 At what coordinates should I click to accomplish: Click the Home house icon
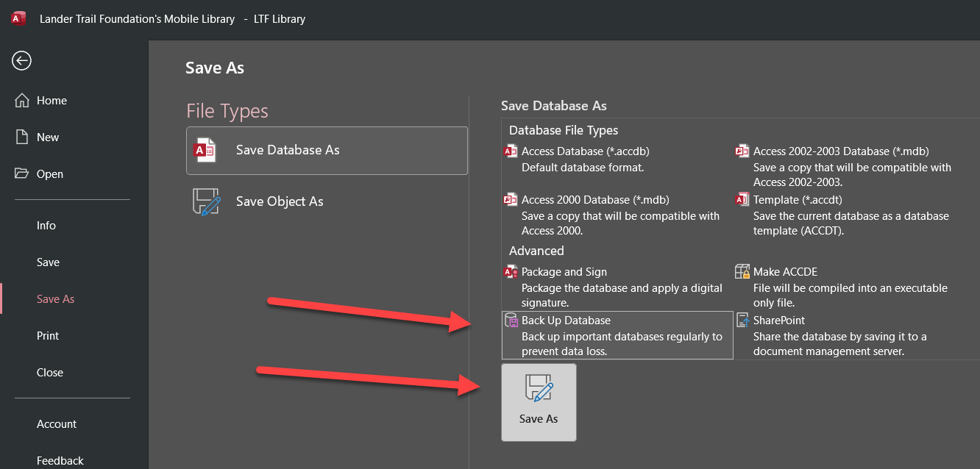click(22, 101)
